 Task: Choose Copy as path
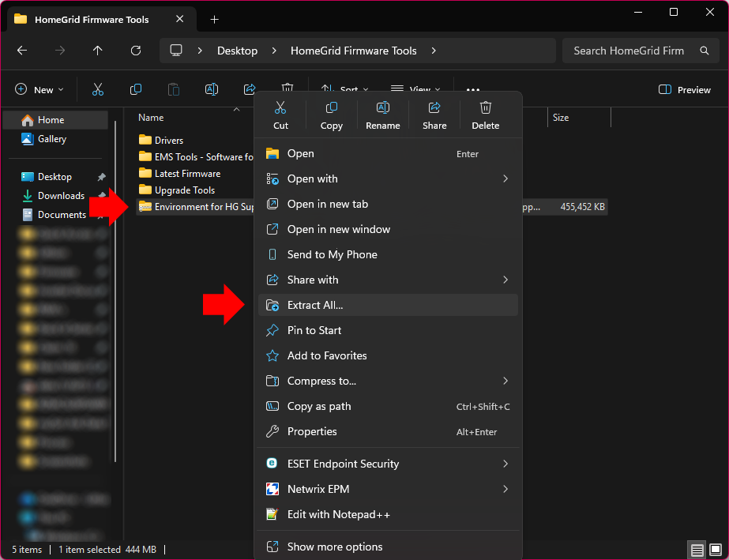click(x=388, y=406)
